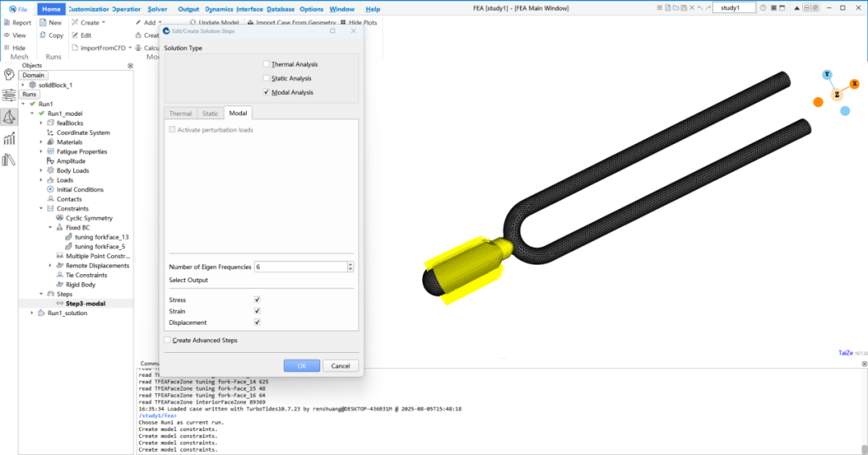The width and height of the screenshot is (868, 455).
Task: Expand the Materials tree node
Action: 41,142
